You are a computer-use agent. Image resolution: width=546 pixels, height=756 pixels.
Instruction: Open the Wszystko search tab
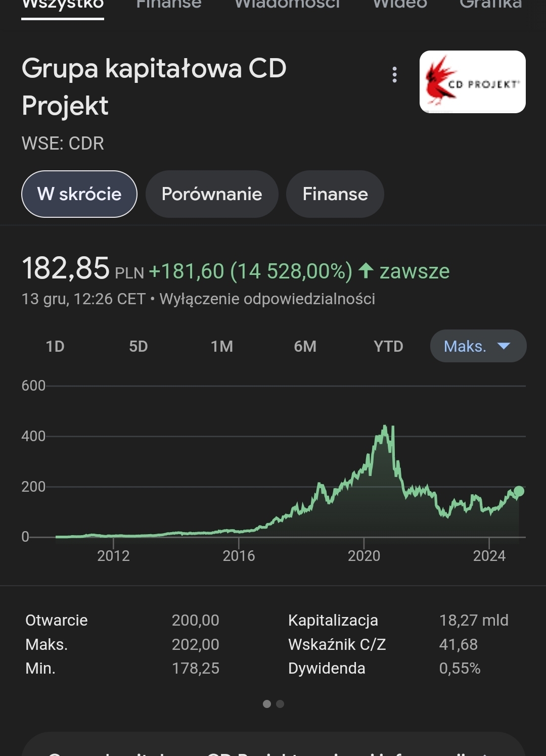(x=63, y=5)
